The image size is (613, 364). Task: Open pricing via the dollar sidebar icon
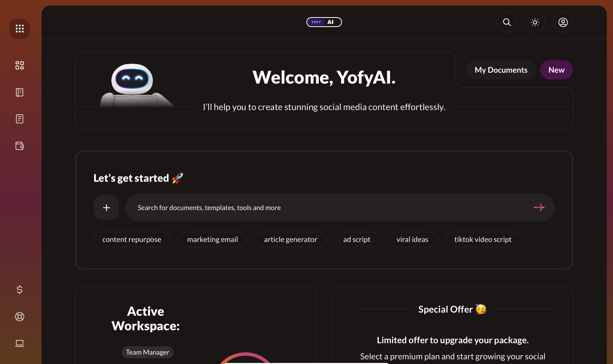pos(19,290)
